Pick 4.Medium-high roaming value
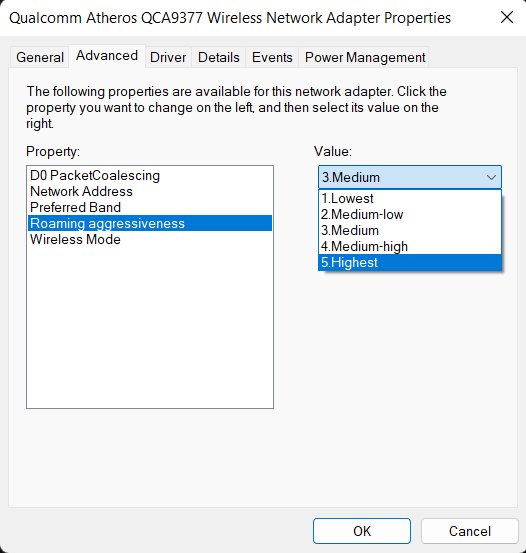The image size is (526, 553). [410, 246]
